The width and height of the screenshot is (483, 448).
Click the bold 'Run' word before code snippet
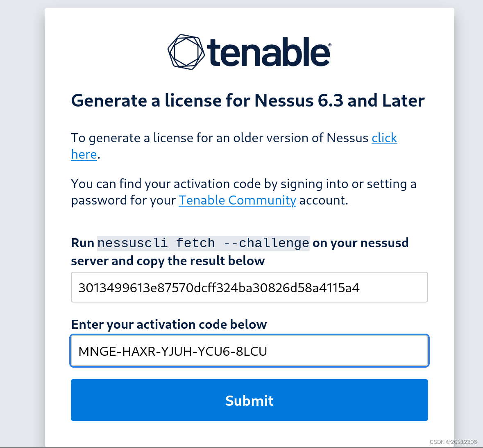click(x=83, y=243)
